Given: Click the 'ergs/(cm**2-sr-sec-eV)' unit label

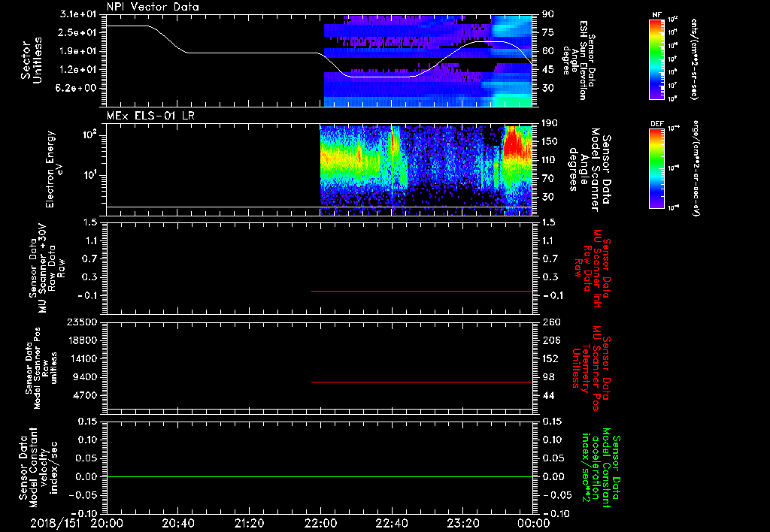Looking at the screenshot, I should (695, 168).
